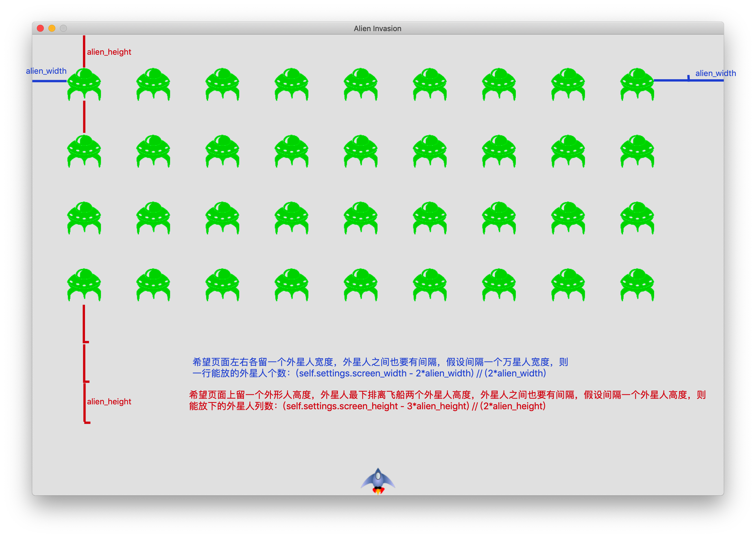The image size is (756, 538).
Task: Click the bottom red alien_height label
Action: pos(109,401)
